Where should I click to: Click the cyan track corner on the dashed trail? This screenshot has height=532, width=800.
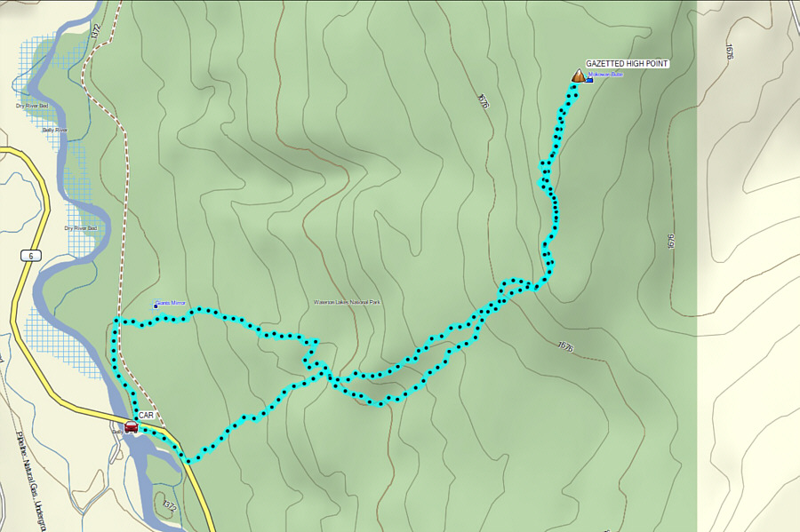116,321
